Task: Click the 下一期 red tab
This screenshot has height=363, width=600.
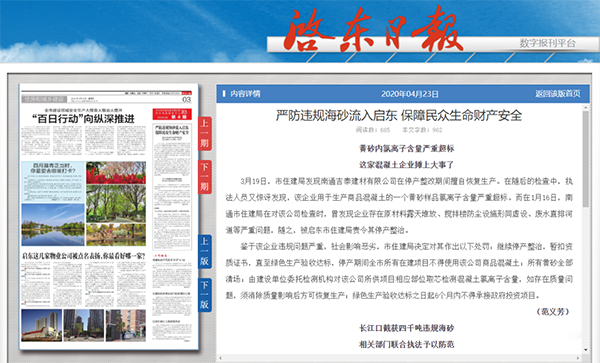Action: [x=204, y=177]
